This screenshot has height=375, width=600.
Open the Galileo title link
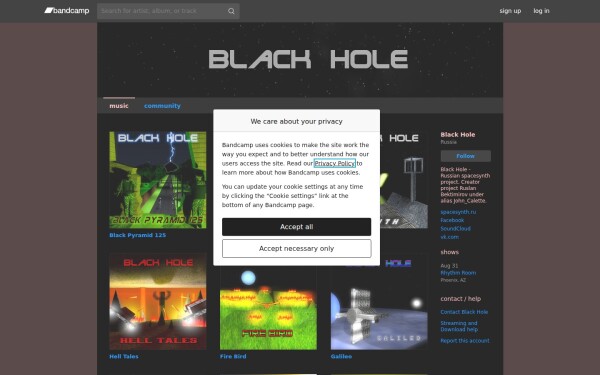coord(341,356)
